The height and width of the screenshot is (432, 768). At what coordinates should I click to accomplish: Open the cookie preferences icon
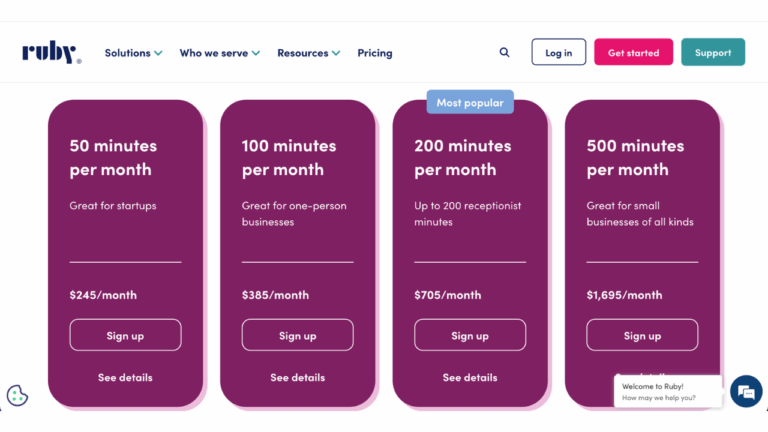click(x=17, y=395)
